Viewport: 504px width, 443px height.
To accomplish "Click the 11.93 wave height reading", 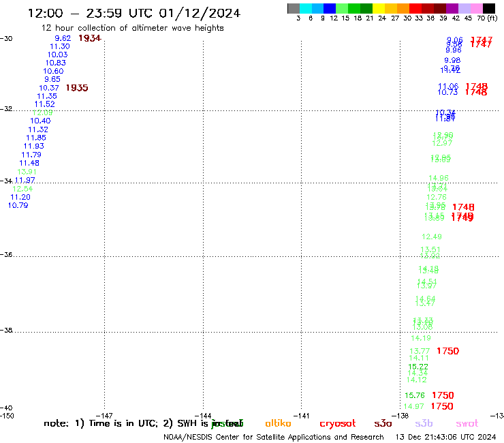I will [34, 146].
